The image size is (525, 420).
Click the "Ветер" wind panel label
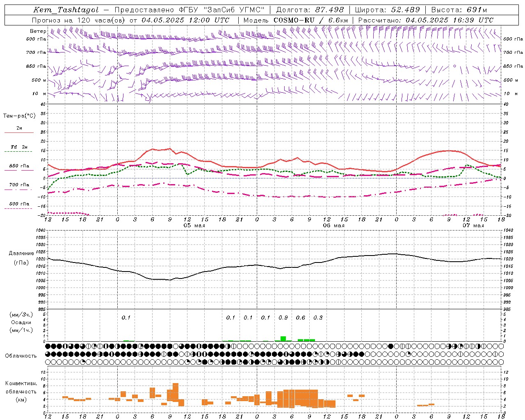click(38, 31)
